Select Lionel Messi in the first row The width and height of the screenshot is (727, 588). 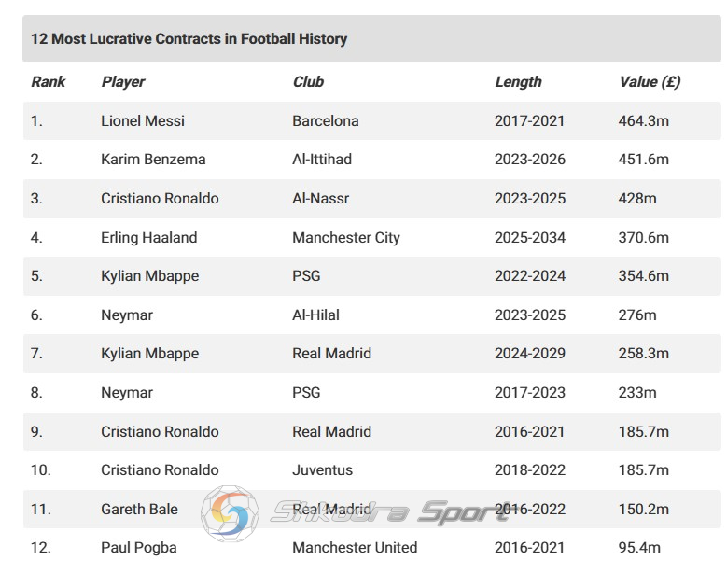tap(143, 121)
